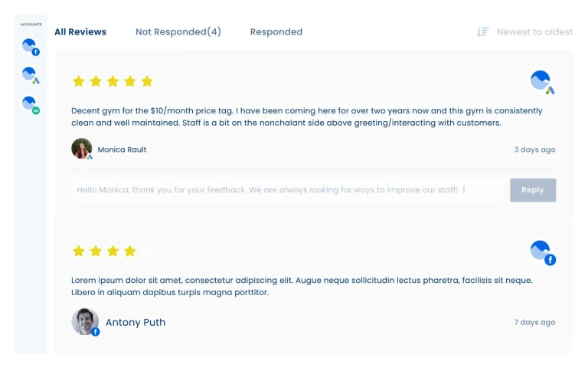The image size is (588, 368).
Task: Click the Monica Rault reviewer name
Action: (x=122, y=149)
